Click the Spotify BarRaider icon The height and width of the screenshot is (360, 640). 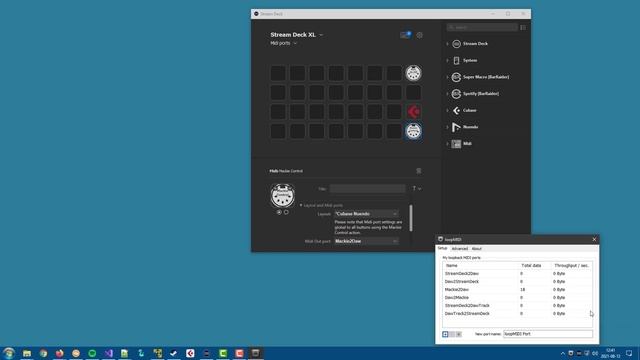pos(456,94)
